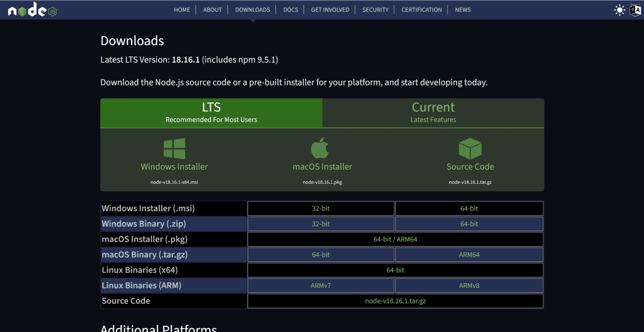Download Windows Installer (.msi) 32-bit
Screen dimensions: 644x332
pos(321,209)
